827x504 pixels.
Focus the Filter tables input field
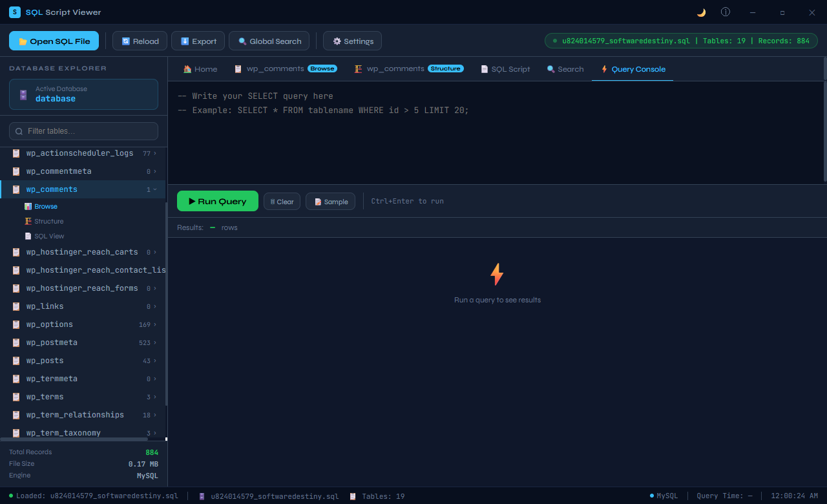point(83,131)
